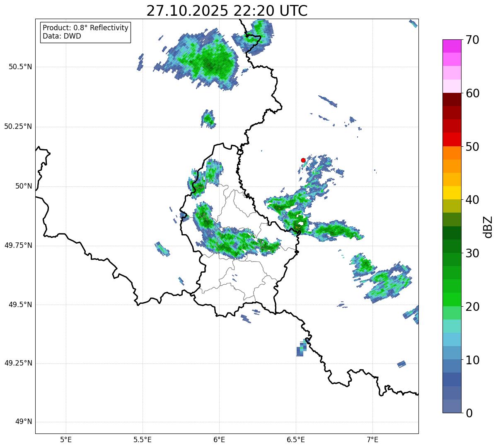Click the large green echo near 50.5°N
498x448 pixels.
point(201,60)
